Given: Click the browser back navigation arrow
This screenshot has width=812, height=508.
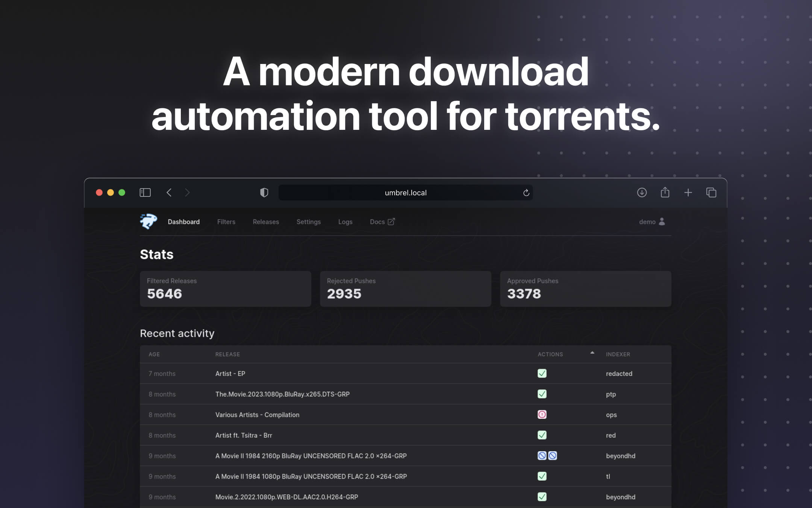Looking at the screenshot, I should pyautogui.click(x=169, y=192).
